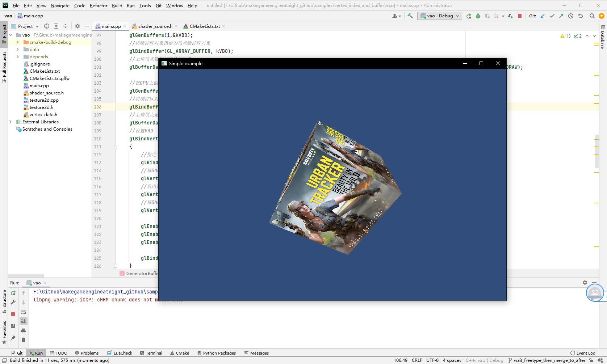
Task: Open the Problems tool window
Action: point(87,353)
